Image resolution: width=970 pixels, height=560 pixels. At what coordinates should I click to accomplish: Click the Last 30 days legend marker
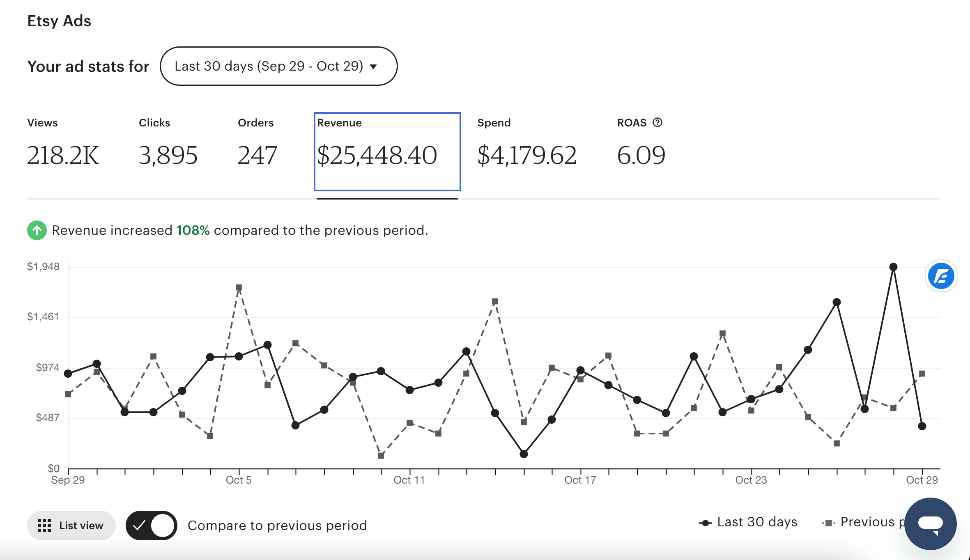click(706, 523)
